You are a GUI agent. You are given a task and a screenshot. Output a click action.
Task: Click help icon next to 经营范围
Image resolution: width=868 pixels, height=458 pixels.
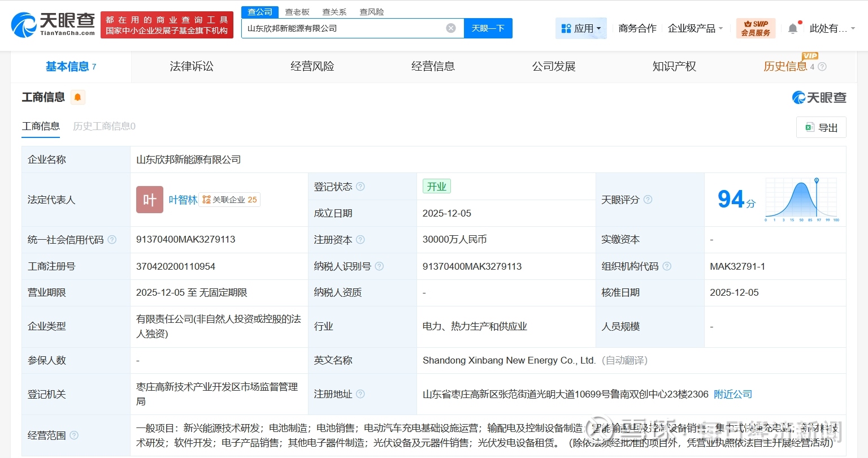click(x=74, y=435)
